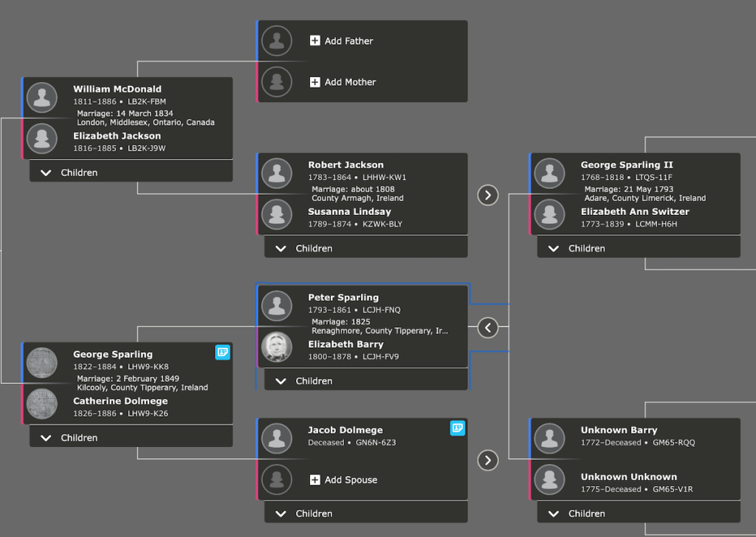Open George Sparling's headstone photo thumbnail

click(x=42, y=363)
